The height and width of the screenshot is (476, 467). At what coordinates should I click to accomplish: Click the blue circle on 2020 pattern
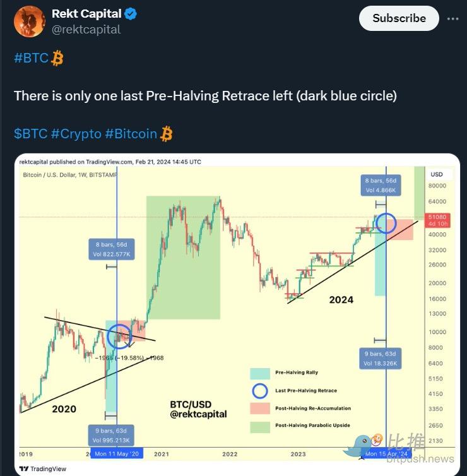tap(119, 336)
